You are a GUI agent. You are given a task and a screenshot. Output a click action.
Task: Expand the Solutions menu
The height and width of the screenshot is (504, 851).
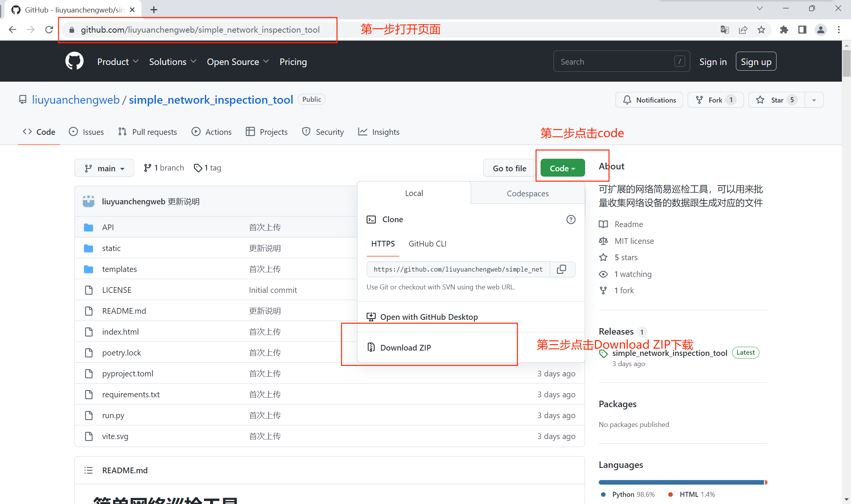172,62
